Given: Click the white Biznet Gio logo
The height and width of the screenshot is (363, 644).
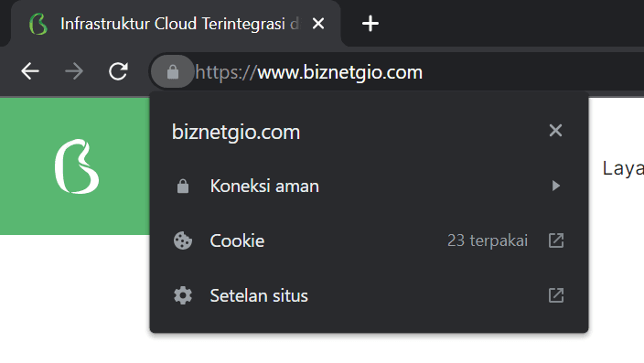Looking at the screenshot, I should click(77, 166).
